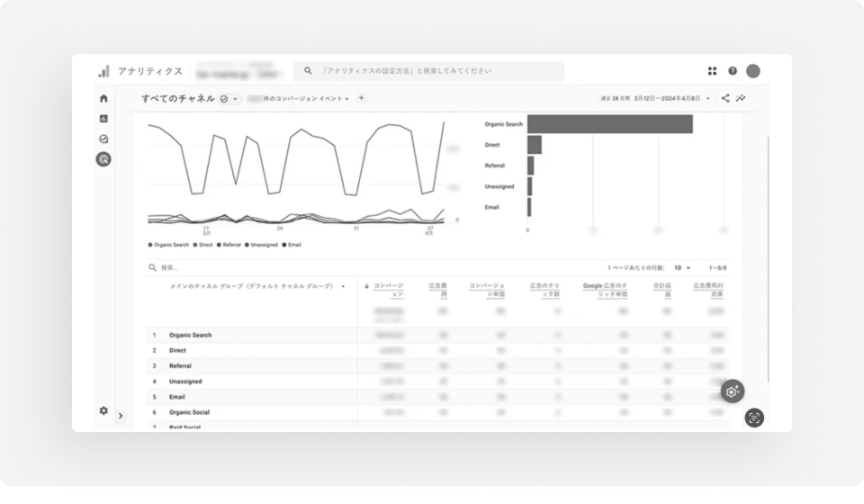Screen dimensions: 864x504
Task: Open the Insights sparkline icon
Action: [742, 98]
